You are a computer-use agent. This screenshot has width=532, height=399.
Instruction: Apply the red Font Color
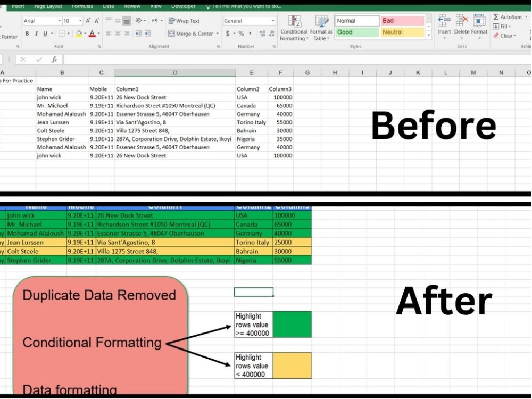click(92, 34)
